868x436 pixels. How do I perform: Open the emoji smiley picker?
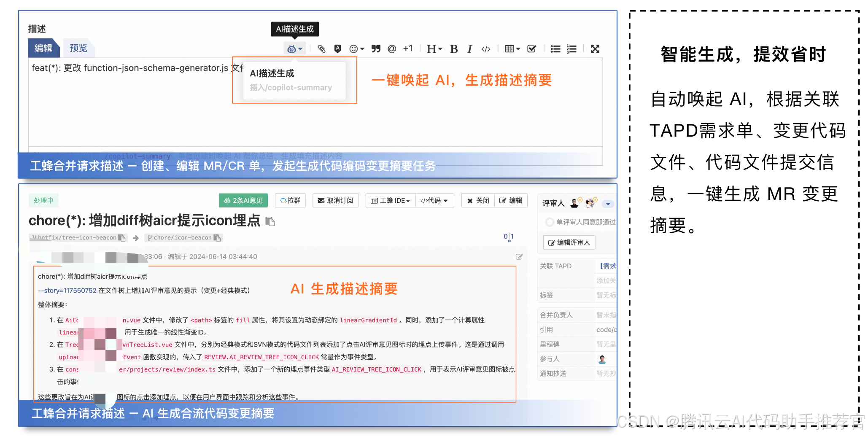356,49
